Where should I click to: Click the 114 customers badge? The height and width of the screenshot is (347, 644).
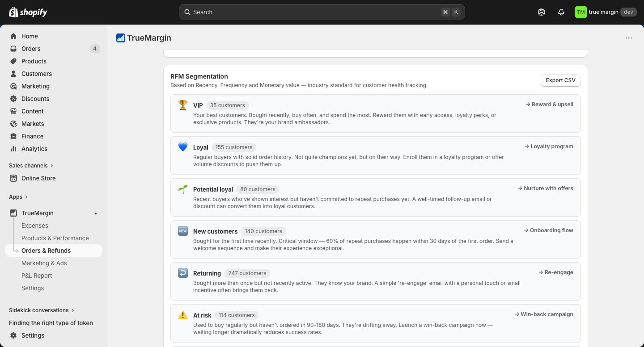pyautogui.click(x=237, y=315)
